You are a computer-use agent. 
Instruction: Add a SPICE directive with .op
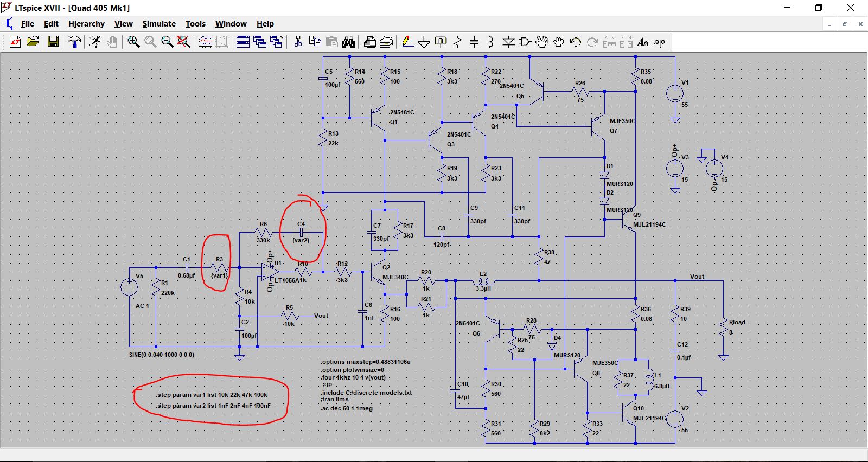pyautogui.click(x=660, y=42)
